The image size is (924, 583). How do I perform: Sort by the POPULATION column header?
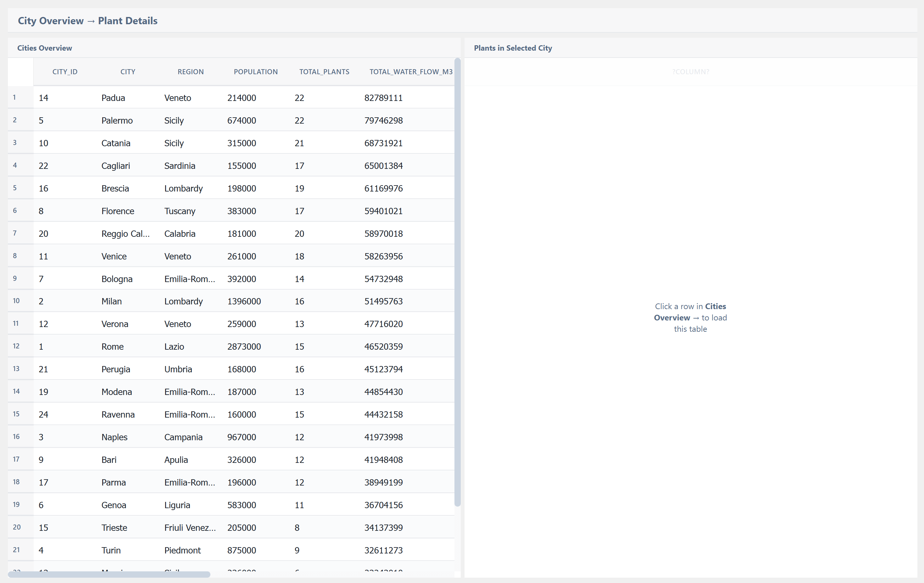[256, 72]
